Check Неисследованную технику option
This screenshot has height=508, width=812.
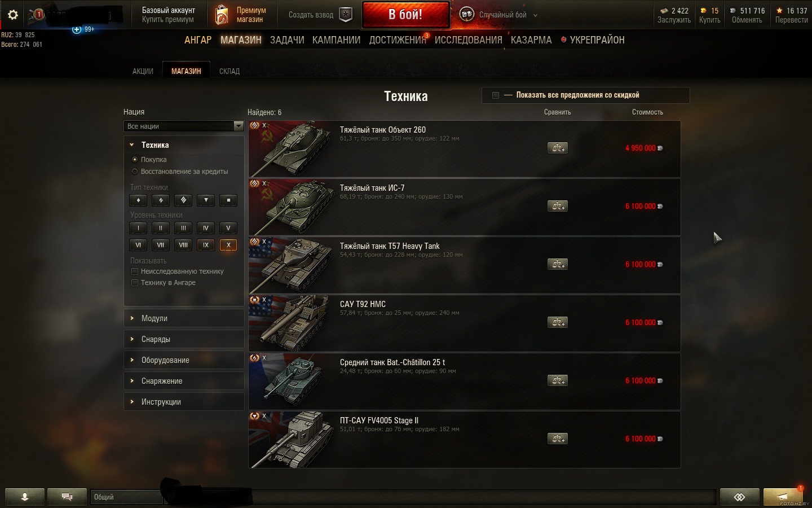point(135,271)
